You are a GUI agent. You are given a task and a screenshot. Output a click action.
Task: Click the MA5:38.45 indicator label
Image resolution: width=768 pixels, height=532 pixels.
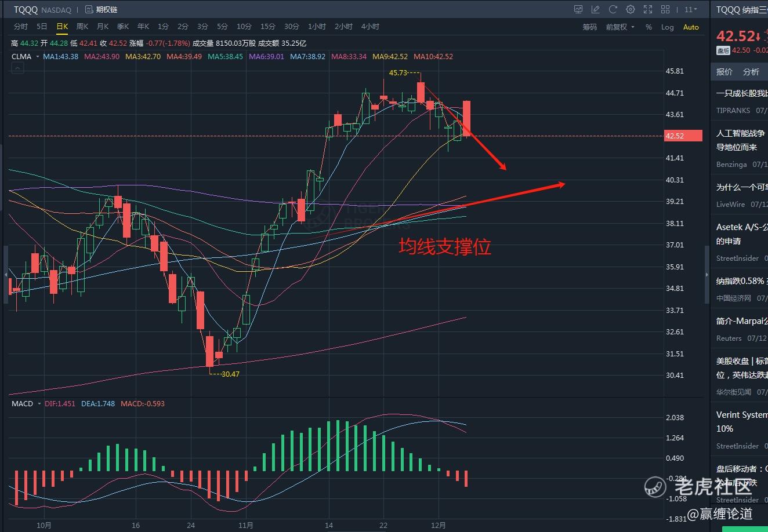[226, 57]
